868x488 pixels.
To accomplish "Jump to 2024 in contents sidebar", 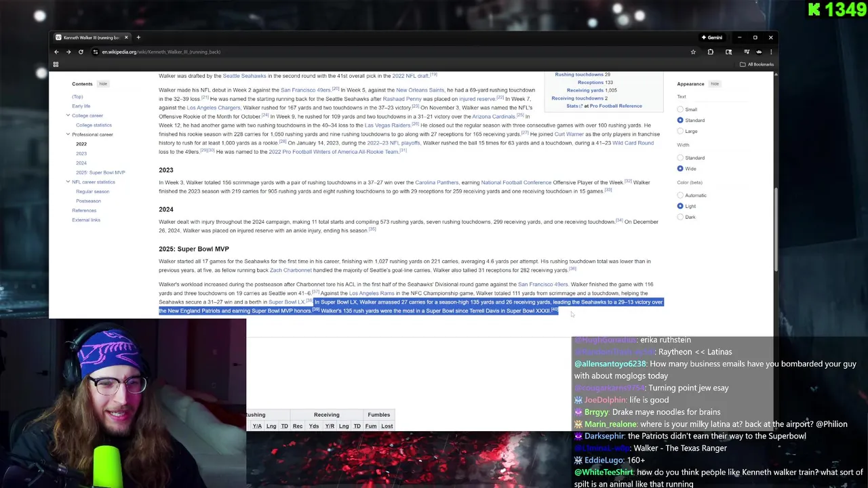I will tap(81, 163).
